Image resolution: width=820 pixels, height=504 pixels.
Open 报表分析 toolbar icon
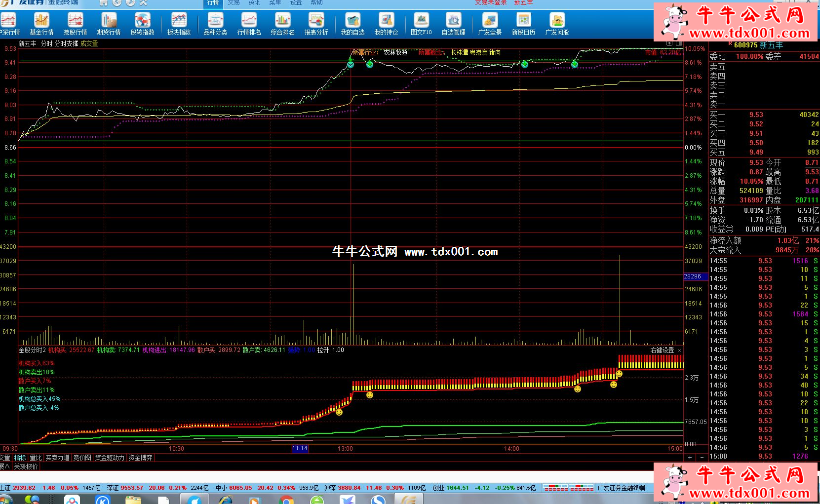click(316, 24)
